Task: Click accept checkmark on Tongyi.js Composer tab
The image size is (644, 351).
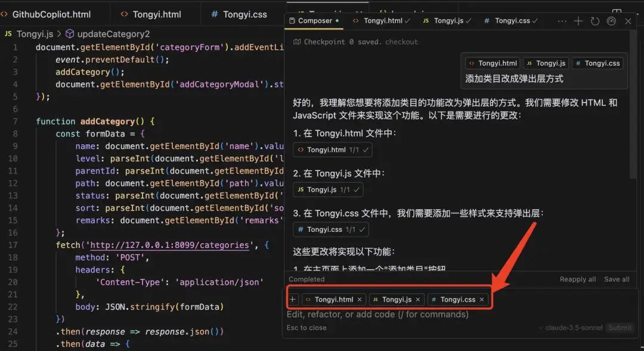Action: pos(468,20)
